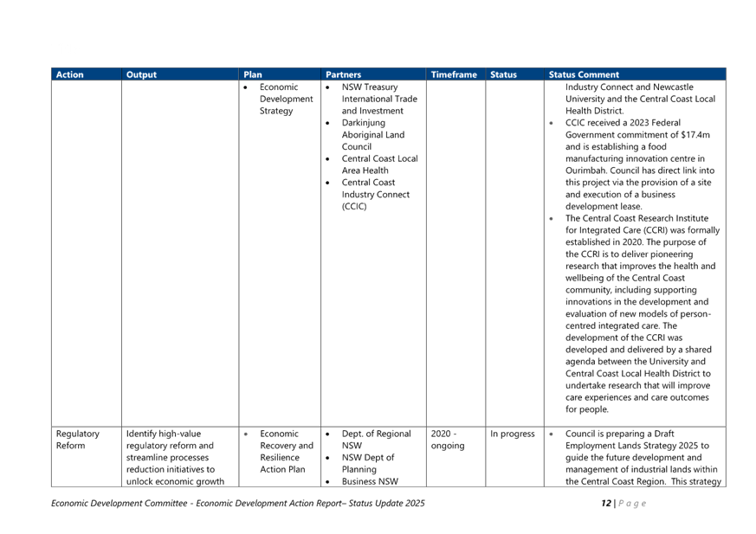Select 'Darkinjung Aboriginal Land Council' partner
This screenshot has width=756, height=534.
[x=372, y=134]
